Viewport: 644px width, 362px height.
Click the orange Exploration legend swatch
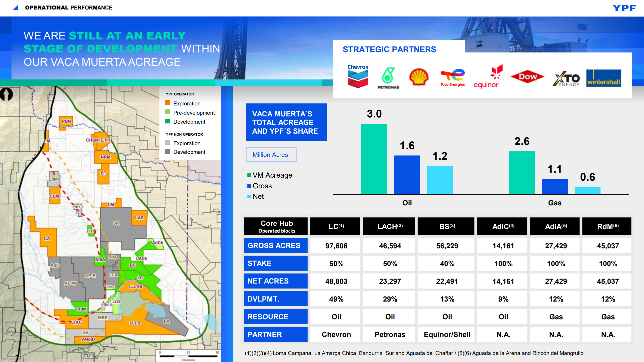[167, 103]
